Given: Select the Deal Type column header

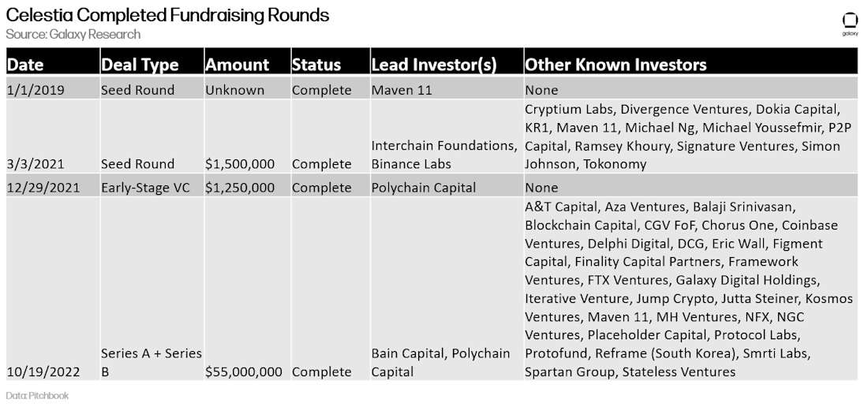Looking at the screenshot, I should coord(140,65).
